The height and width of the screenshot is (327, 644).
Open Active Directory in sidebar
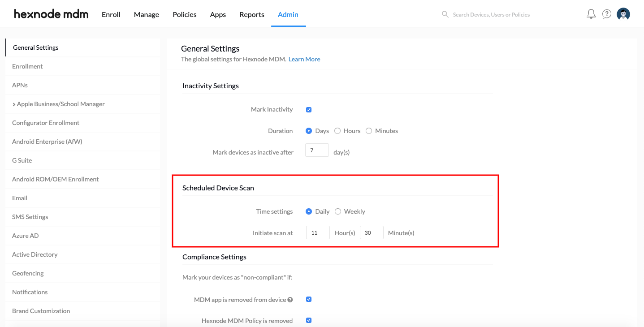pos(82,254)
